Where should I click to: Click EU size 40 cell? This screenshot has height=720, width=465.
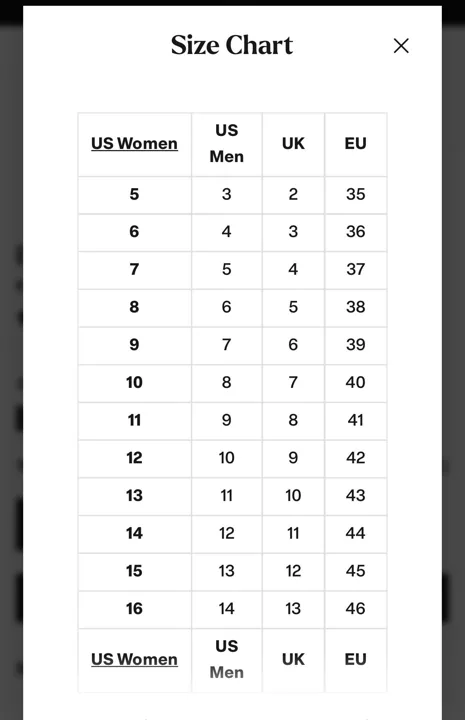356,383
